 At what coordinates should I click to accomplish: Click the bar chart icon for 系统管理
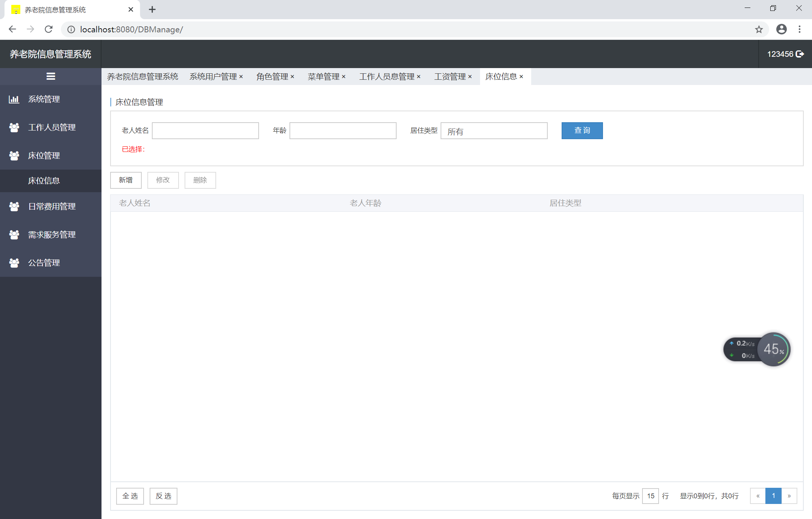14,99
